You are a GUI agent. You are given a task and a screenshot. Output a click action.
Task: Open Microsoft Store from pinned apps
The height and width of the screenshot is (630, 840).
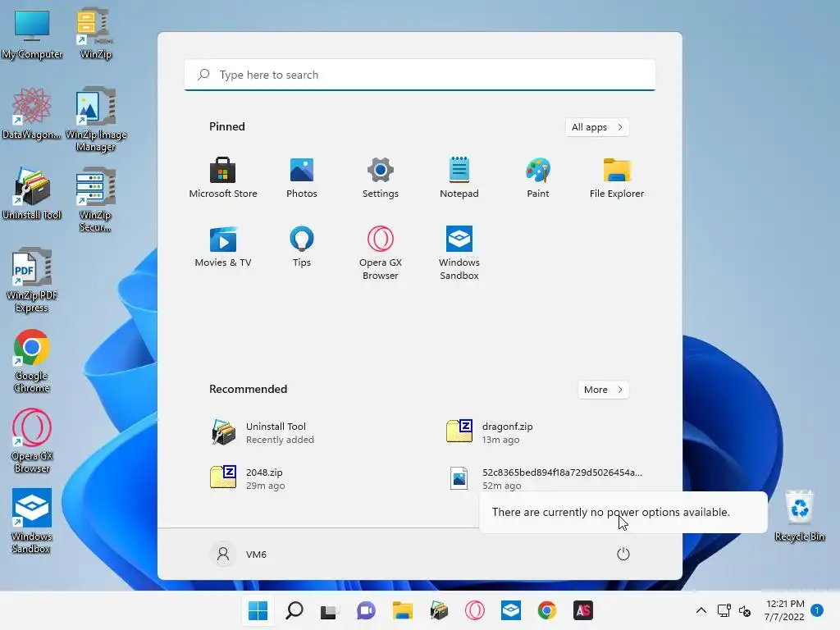(223, 178)
